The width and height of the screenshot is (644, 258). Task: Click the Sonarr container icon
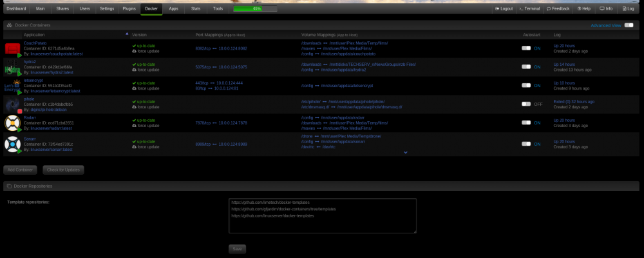pos(12,144)
